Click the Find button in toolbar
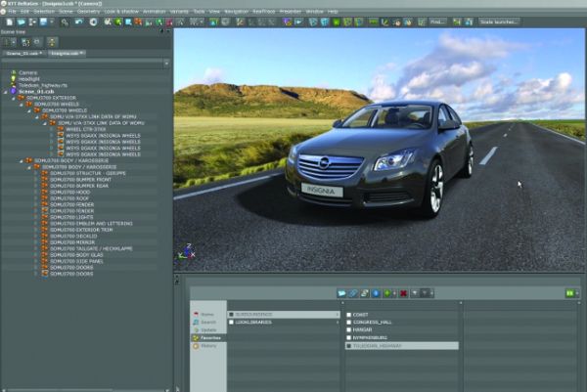This screenshot has height=392, width=587. [436, 21]
